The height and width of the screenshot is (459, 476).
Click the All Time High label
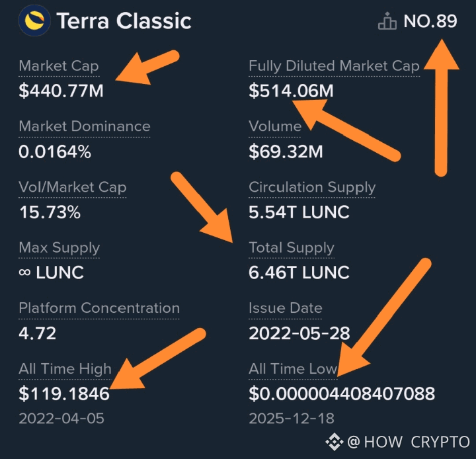click(x=65, y=369)
